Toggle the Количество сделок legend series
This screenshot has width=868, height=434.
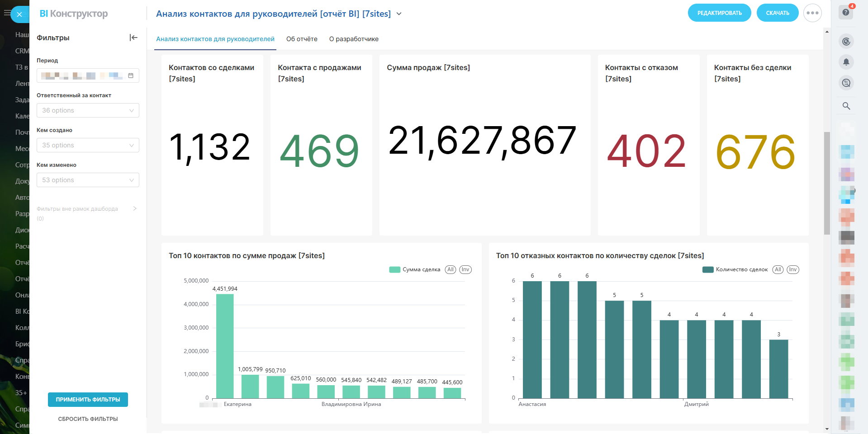tap(735, 269)
